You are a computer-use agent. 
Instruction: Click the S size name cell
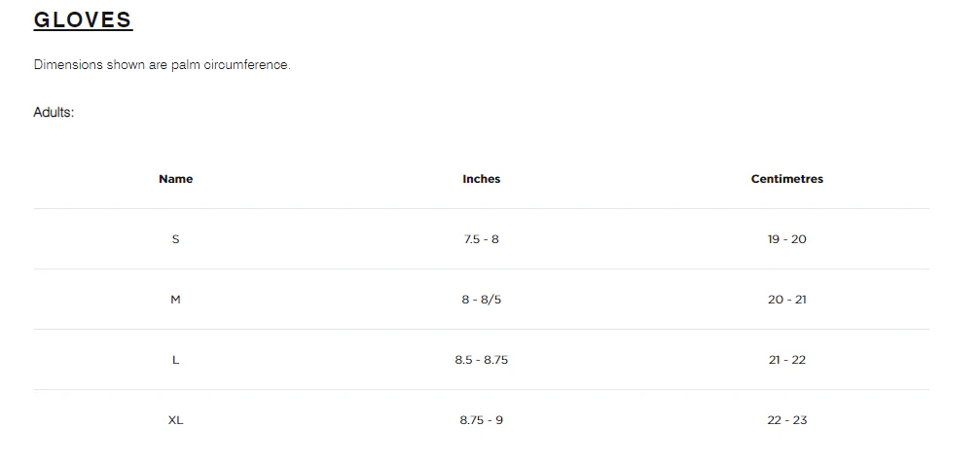pyautogui.click(x=176, y=239)
